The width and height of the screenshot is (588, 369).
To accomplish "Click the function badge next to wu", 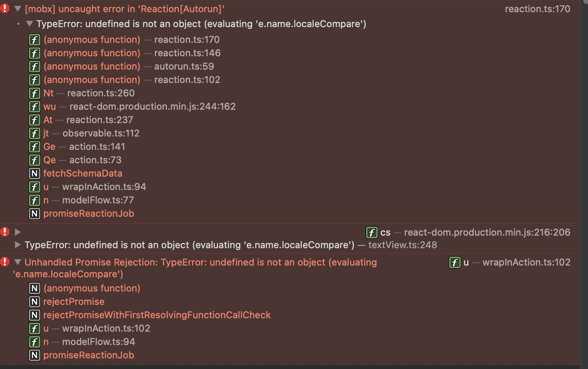I will (x=35, y=107).
